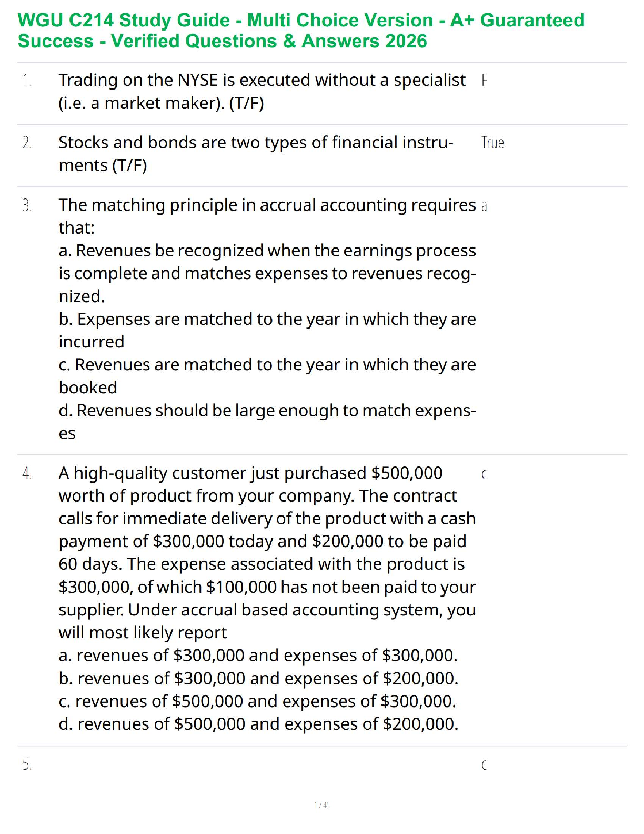Click the 1 / 45 page indicator
This screenshot has width=644, height=834.
[321, 805]
